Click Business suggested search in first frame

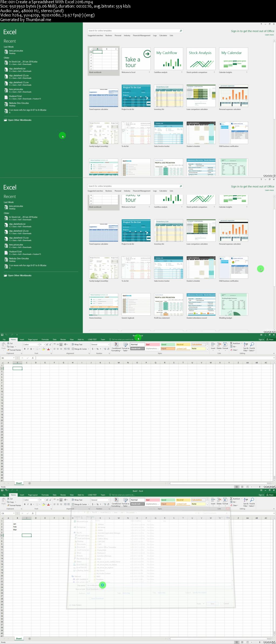point(109,35)
